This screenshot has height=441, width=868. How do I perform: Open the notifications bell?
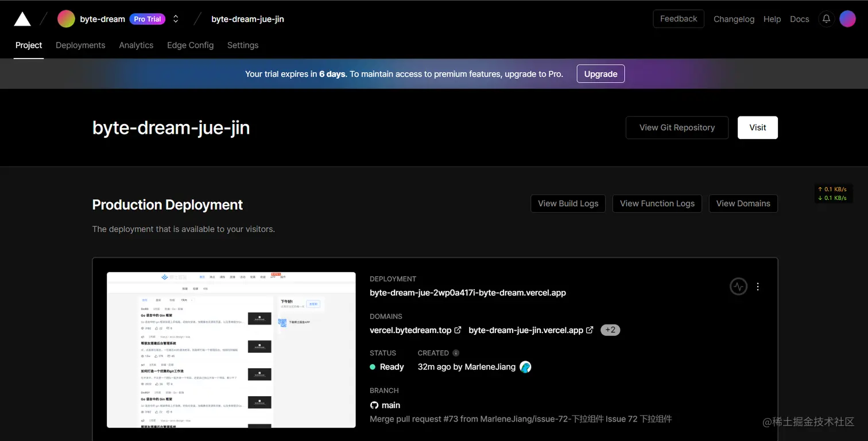tap(826, 19)
